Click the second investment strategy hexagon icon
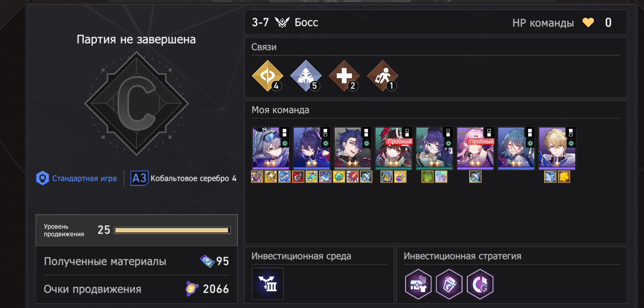The image size is (644, 308). (449, 284)
